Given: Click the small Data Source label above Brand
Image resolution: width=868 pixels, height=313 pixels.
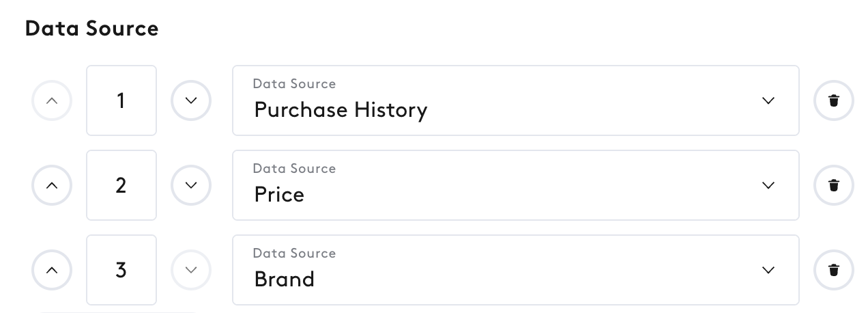Looking at the screenshot, I should click(x=294, y=253).
